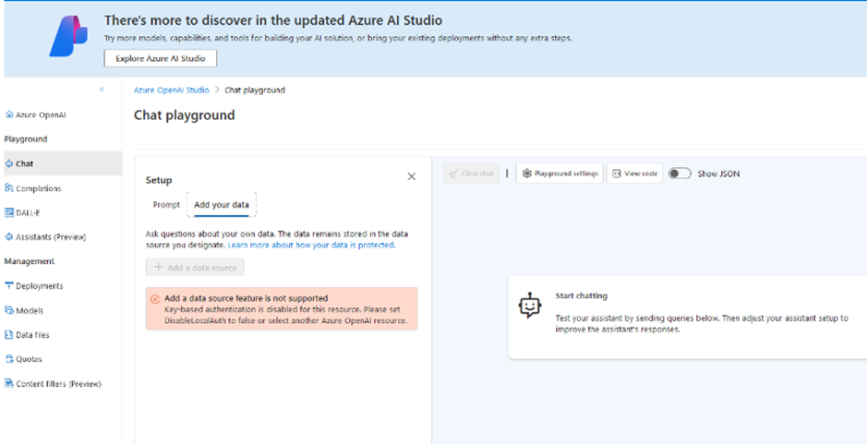Select the Add your data tab

coord(222,205)
